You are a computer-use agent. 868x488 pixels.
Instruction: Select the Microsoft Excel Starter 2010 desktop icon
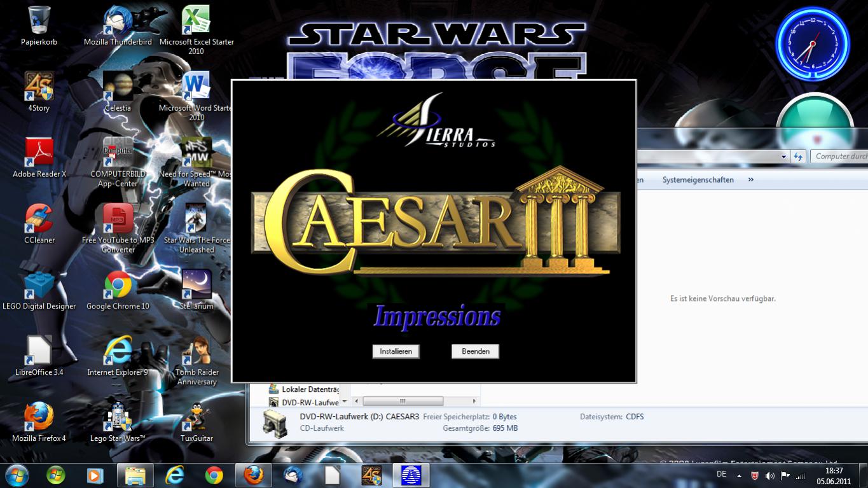click(196, 30)
